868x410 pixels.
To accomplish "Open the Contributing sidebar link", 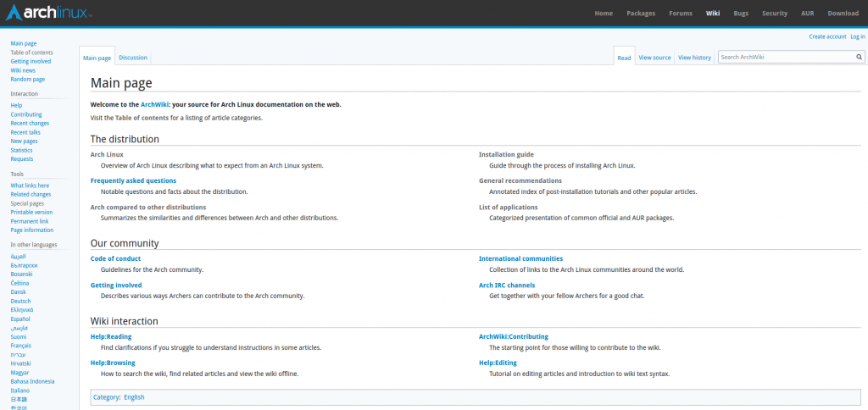I will pos(26,114).
